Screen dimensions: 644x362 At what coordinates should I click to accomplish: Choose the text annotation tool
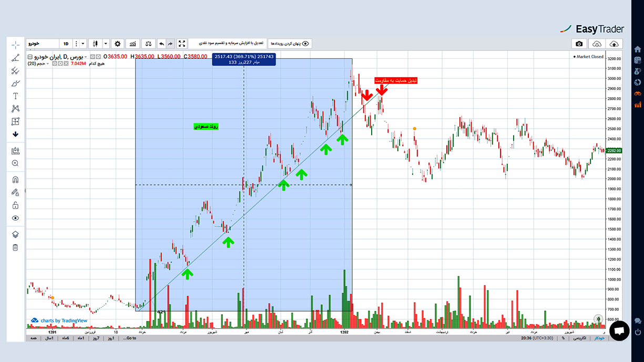(x=15, y=96)
